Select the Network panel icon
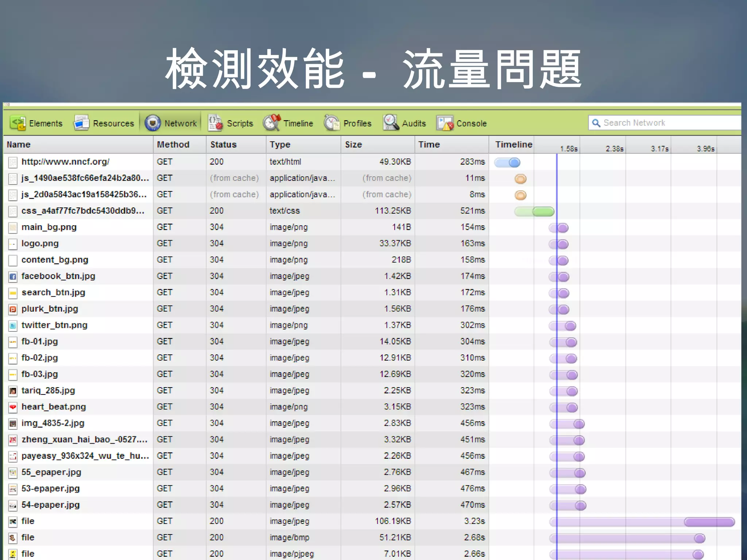This screenshot has height=560, width=747. click(152, 123)
